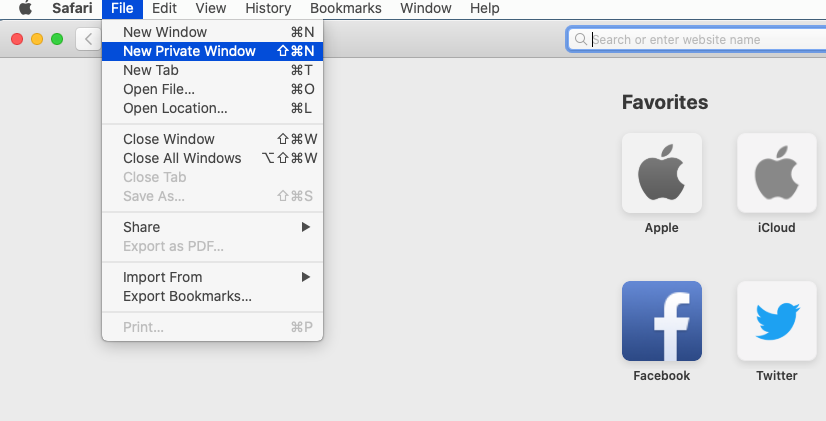The height and width of the screenshot is (421, 826).
Task: Choose Close All Windows
Action: tap(212, 158)
